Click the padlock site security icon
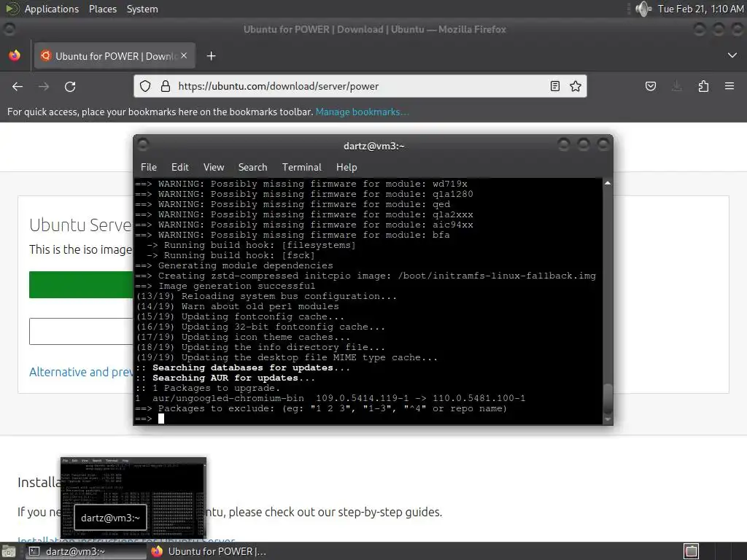Viewport: 747px width, 560px height. (x=166, y=86)
